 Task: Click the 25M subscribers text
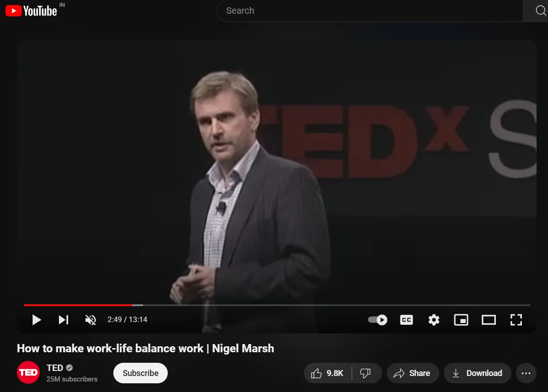pyautogui.click(x=72, y=379)
